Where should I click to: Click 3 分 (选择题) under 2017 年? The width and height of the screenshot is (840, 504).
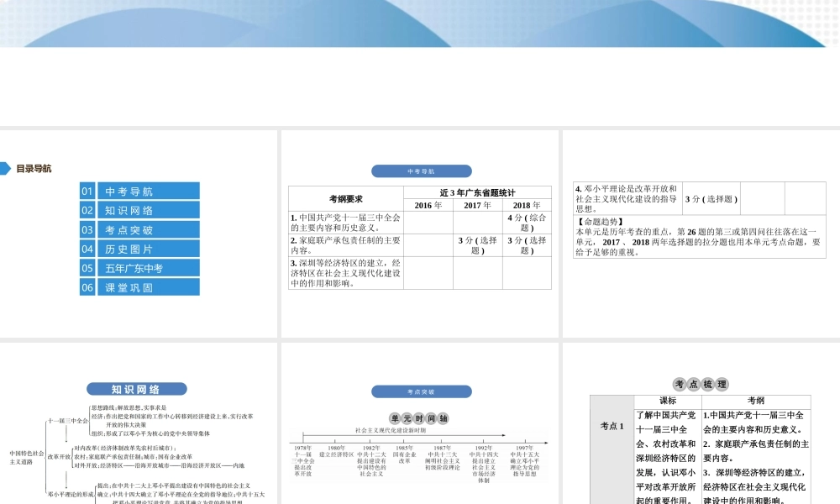pos(477,245)
